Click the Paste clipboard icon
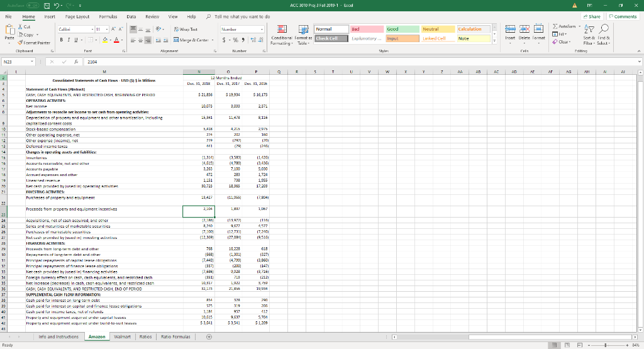This screenshot has width=644, height=349. pyautogui.click(x=9, y=30)
